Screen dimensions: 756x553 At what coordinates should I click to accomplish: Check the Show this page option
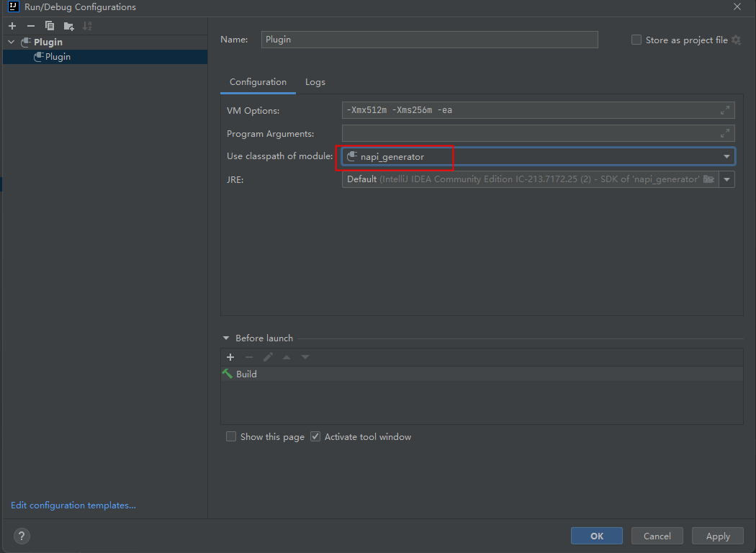pos(231,436)
